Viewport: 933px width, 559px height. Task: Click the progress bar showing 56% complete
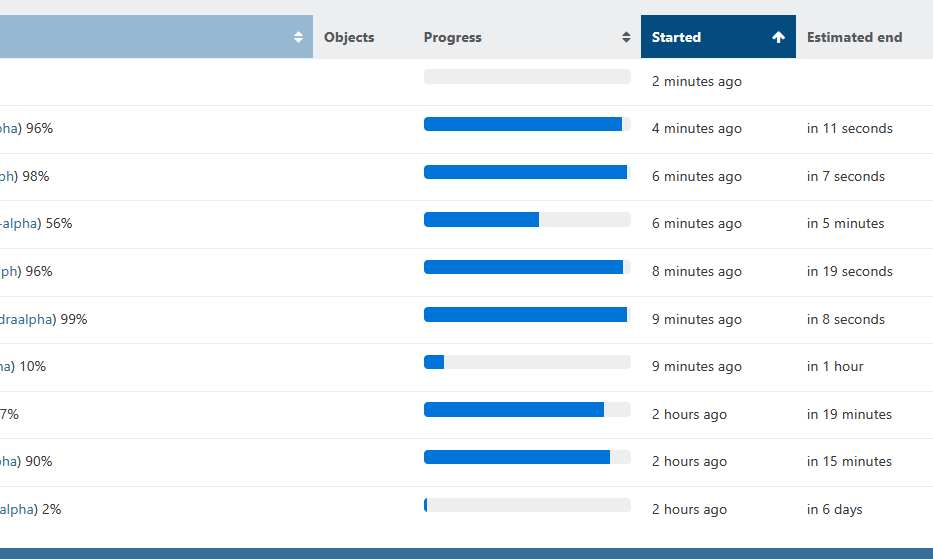[527, 220]
